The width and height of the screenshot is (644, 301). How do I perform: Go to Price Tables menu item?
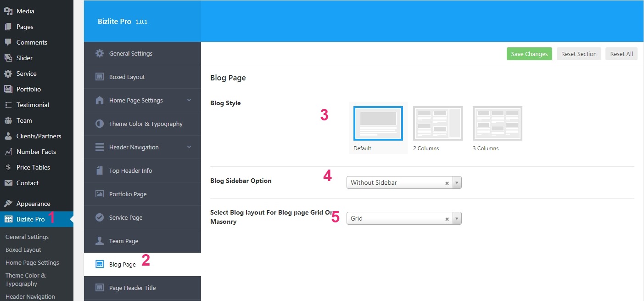(37, 167)
